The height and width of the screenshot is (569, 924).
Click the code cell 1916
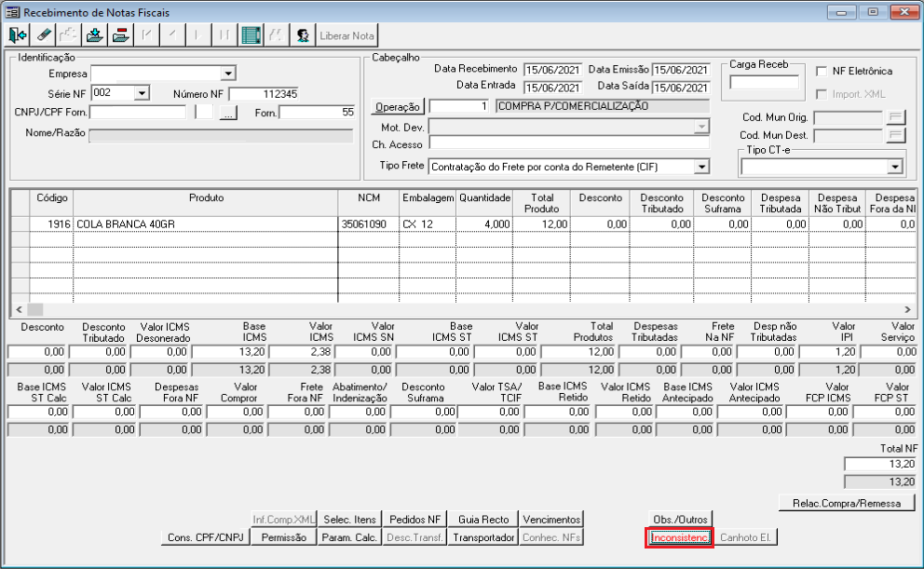click(51, 224)
